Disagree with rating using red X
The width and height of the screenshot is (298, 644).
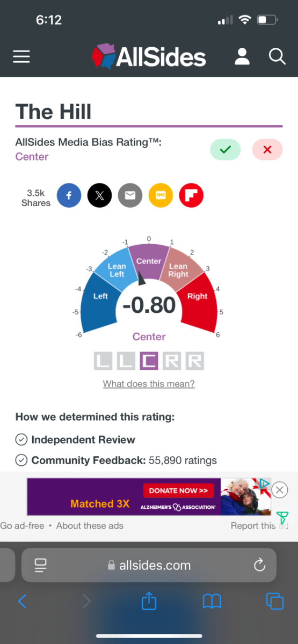tap(267, 150)
